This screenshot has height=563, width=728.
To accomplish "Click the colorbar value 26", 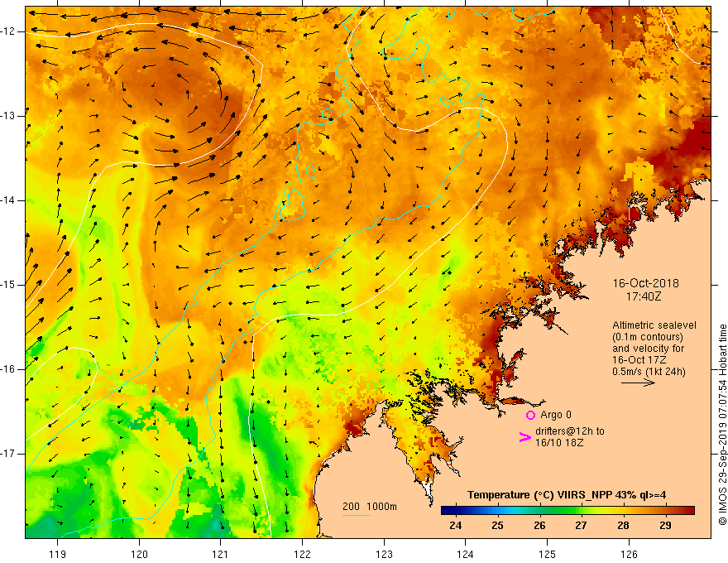I will pos(539,526).
